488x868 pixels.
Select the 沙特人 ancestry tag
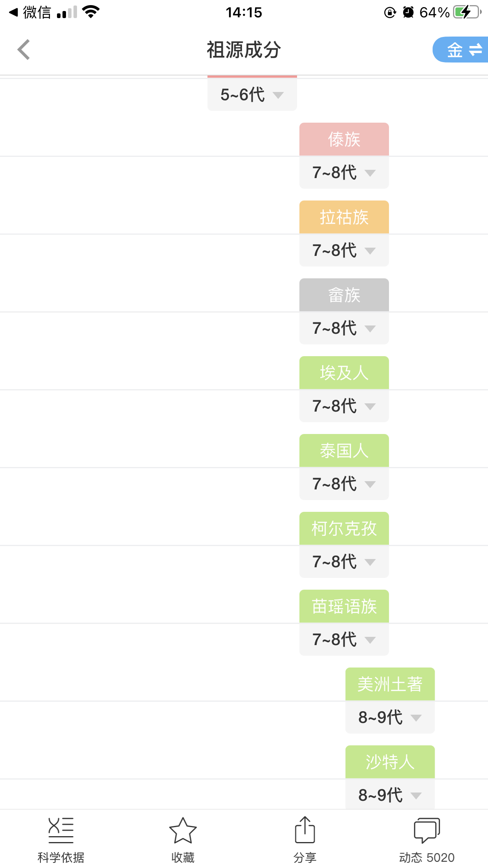coord(390,762)
